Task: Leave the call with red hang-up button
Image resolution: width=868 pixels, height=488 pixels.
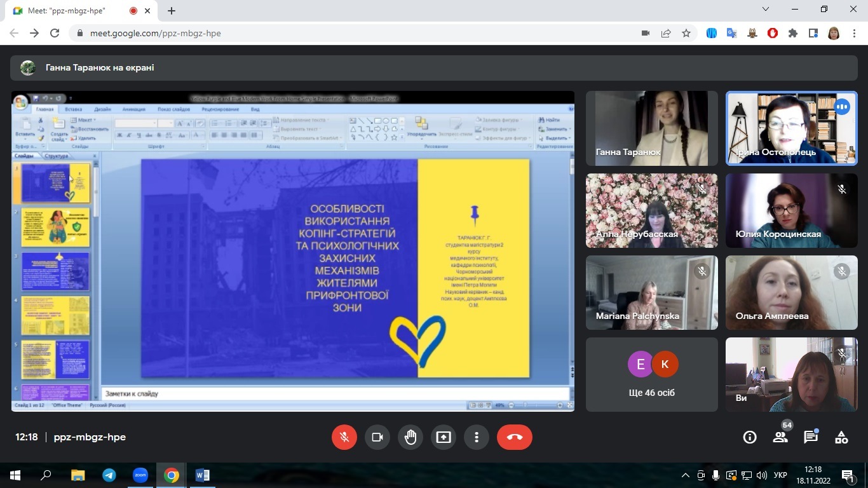Action: point(515,437)
